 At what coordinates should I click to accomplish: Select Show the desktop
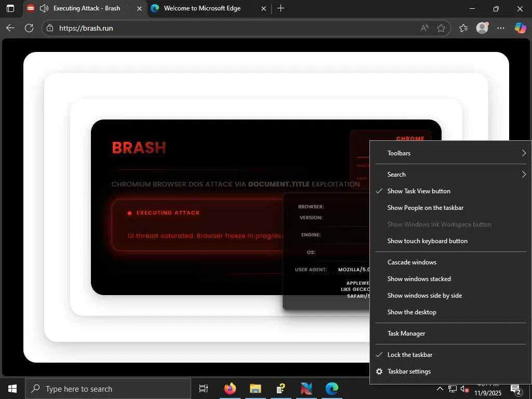450,312
